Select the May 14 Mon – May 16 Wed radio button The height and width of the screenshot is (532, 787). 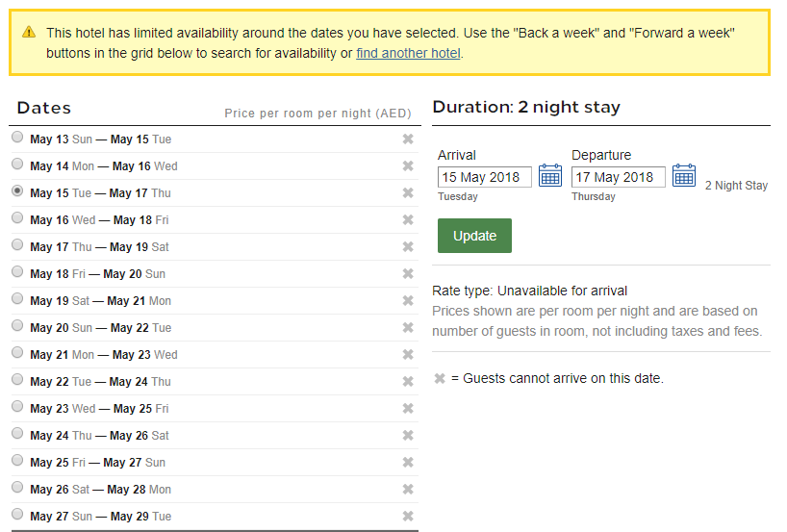coord(18,165)
